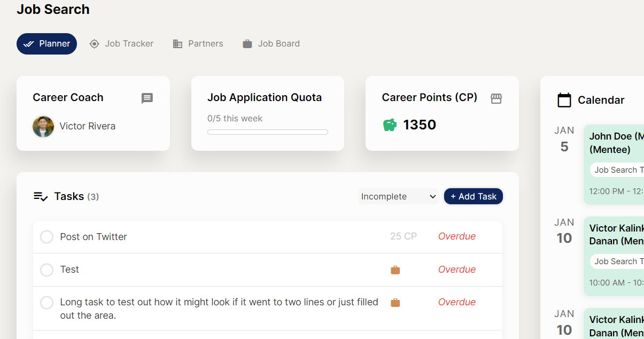644x339 pixels.
Task: Go to the Partners tab
Action: [198, 44]
